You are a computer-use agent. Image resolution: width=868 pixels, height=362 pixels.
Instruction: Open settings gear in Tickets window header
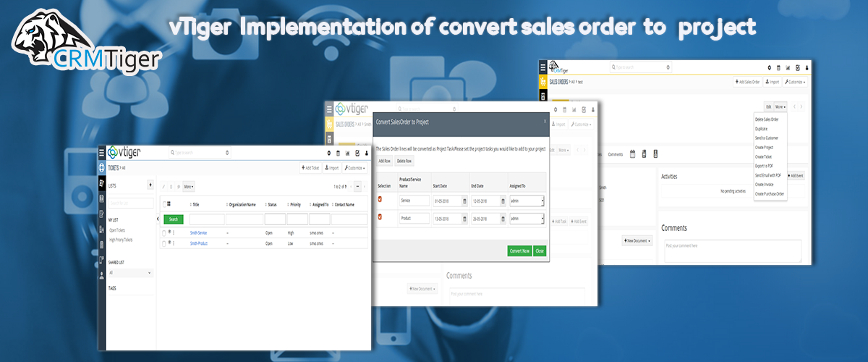pyautogui.click(x=329, y=153)
